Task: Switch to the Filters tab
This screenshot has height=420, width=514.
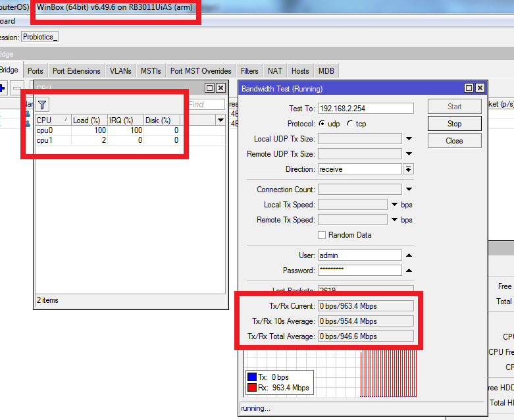Action: (x=249, y=71)
